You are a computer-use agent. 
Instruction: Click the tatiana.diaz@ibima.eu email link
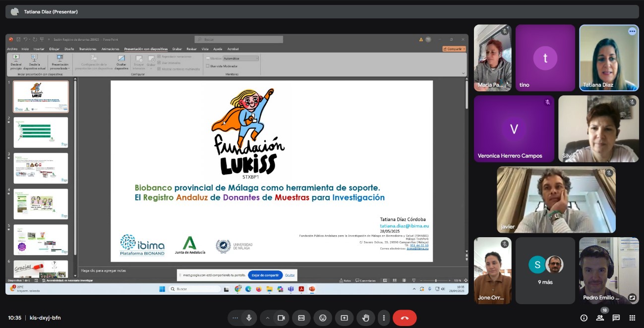[x=404, y=226]
